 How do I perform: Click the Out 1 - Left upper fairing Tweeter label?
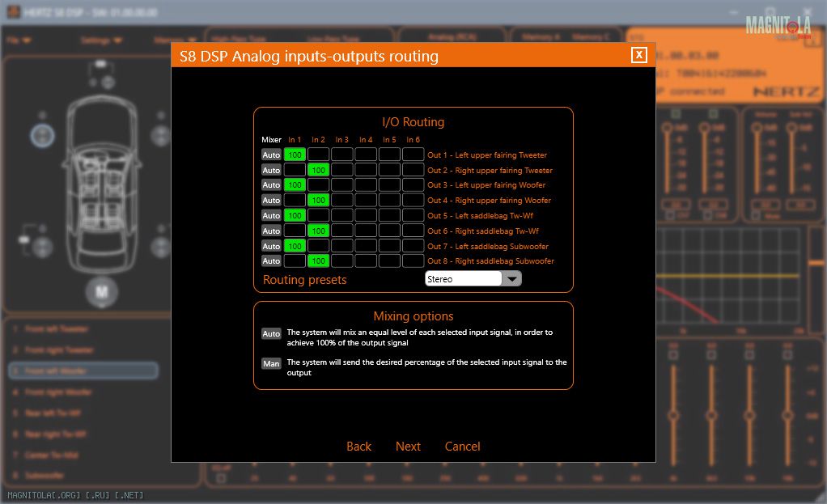pyautogui.click(x=487, y=155)
